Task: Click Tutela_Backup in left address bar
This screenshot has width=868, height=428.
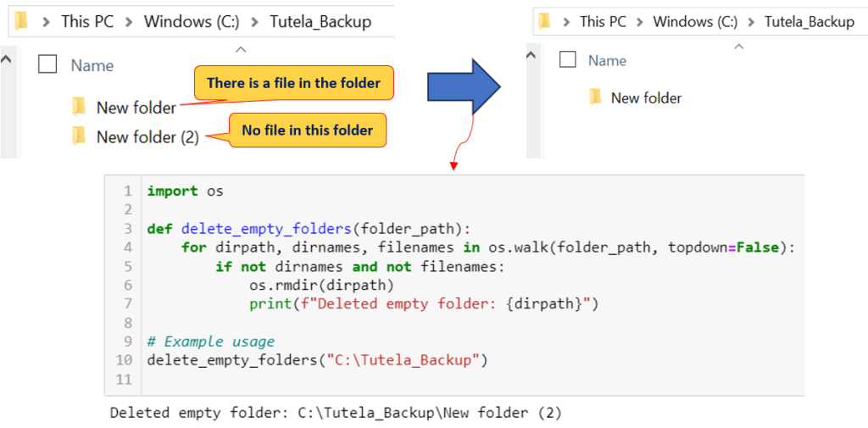Action: point(320,22)
